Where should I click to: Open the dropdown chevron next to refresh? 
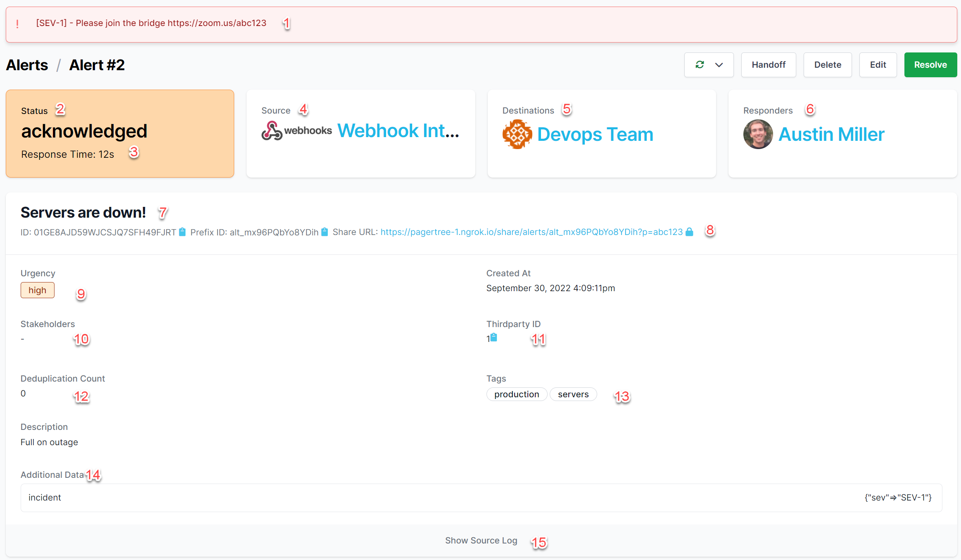click(719, 65)
